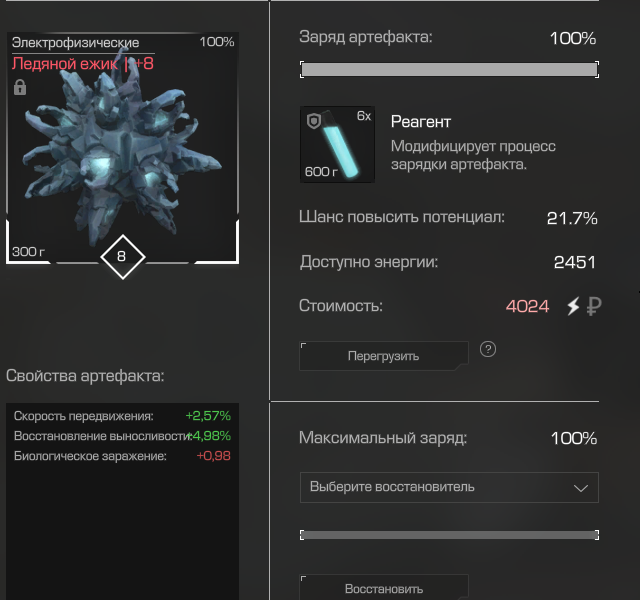Click the lightning energy icon beside the cost
Viewport: 640px width, 600px height.
point(573,306)
